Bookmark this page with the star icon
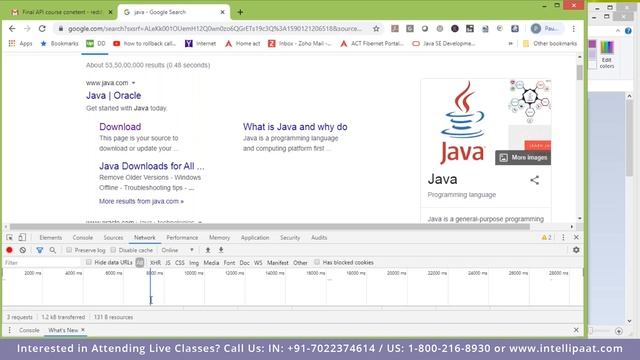This screenshot has width=640, height=360. (x=376, y=29)
